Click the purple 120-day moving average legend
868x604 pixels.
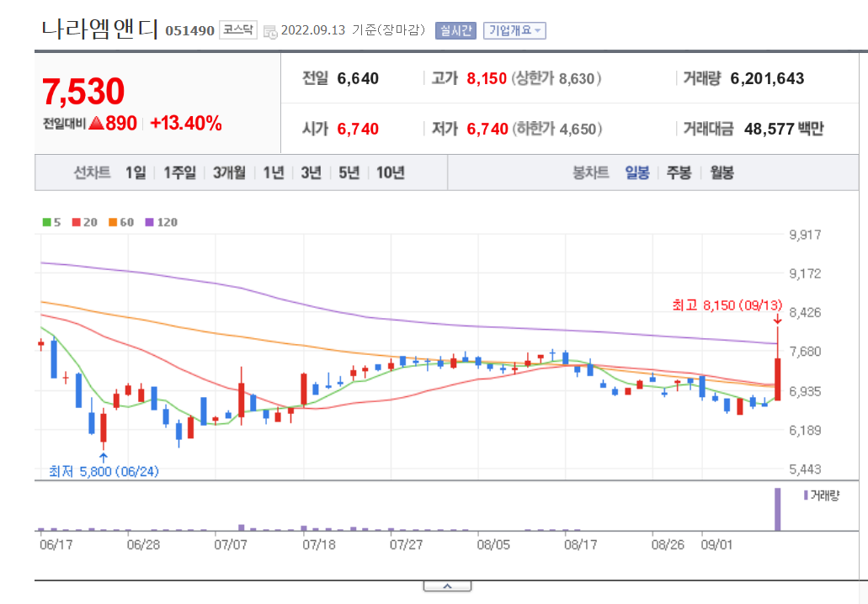[x=161, y=222]
